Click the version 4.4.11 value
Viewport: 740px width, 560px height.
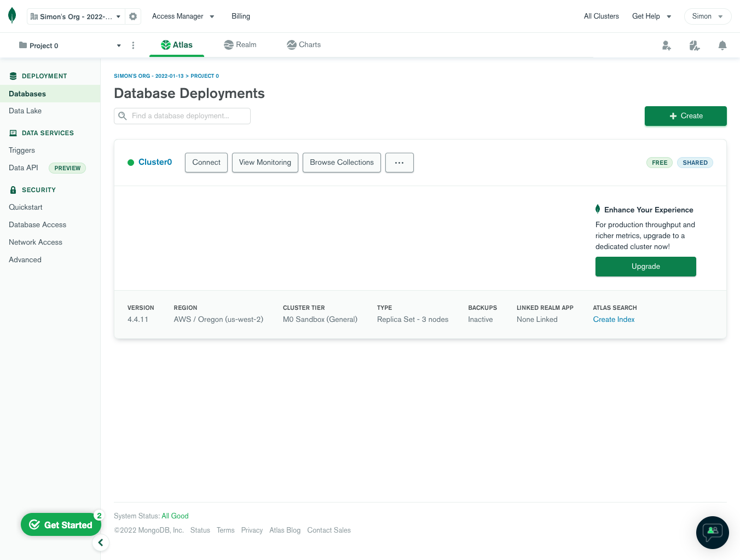click(138, 319)
